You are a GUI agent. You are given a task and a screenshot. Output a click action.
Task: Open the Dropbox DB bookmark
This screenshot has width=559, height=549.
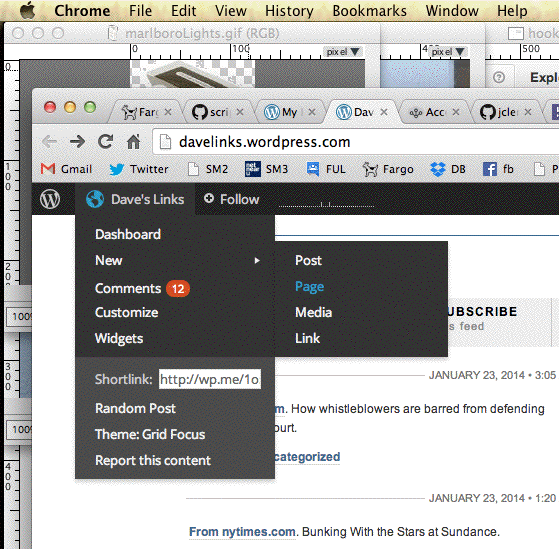point(448,169)
